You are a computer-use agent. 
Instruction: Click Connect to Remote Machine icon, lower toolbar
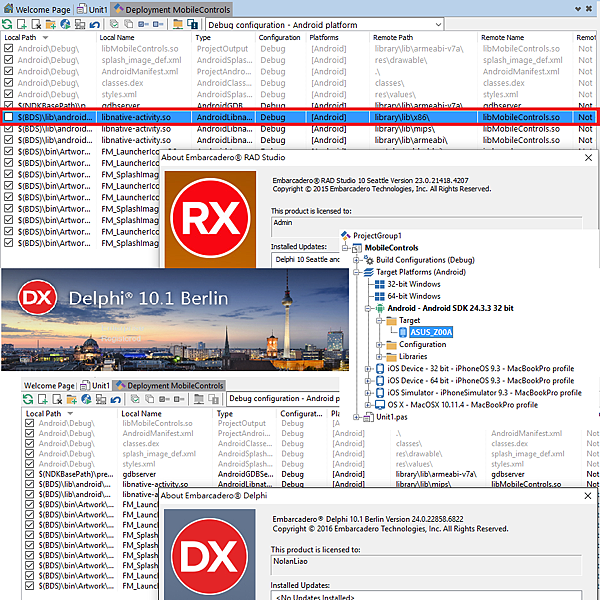click(101, 399)
